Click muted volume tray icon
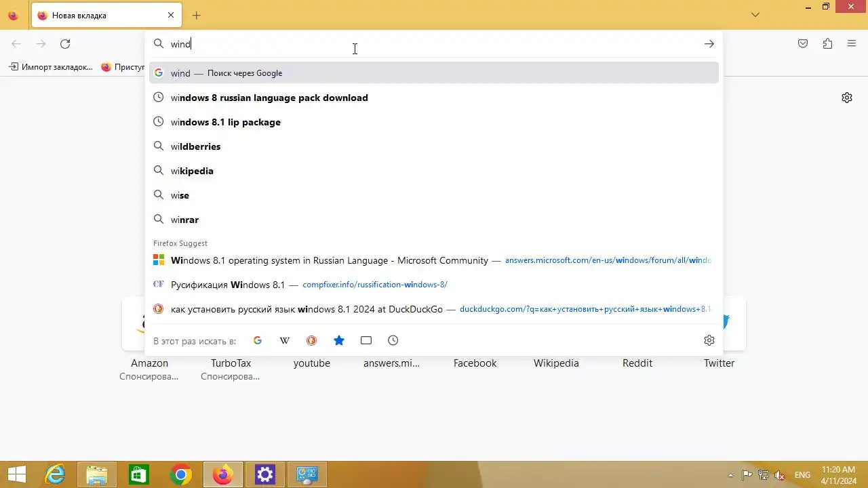868x488 pixels. (x=780, y=475)
